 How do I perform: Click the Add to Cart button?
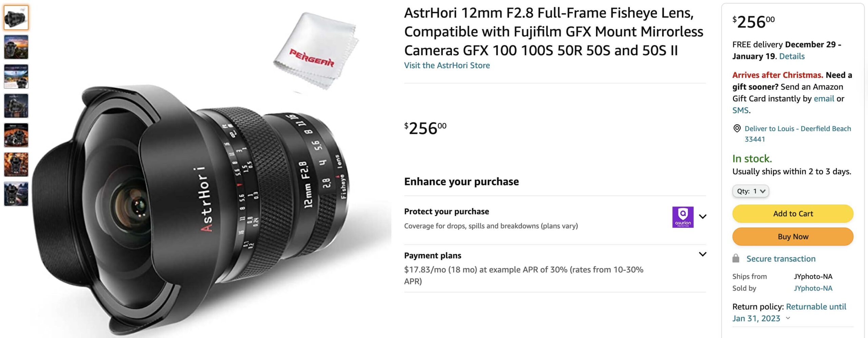793,214
